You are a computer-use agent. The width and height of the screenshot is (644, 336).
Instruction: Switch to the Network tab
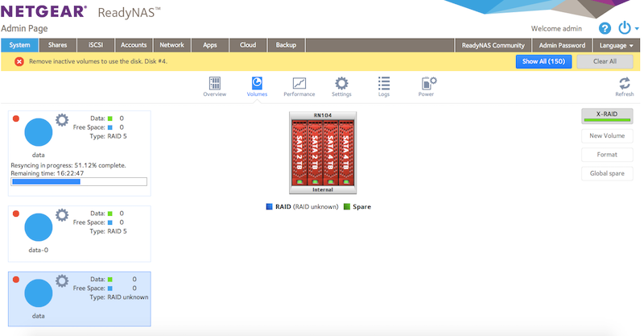[172, 45]
